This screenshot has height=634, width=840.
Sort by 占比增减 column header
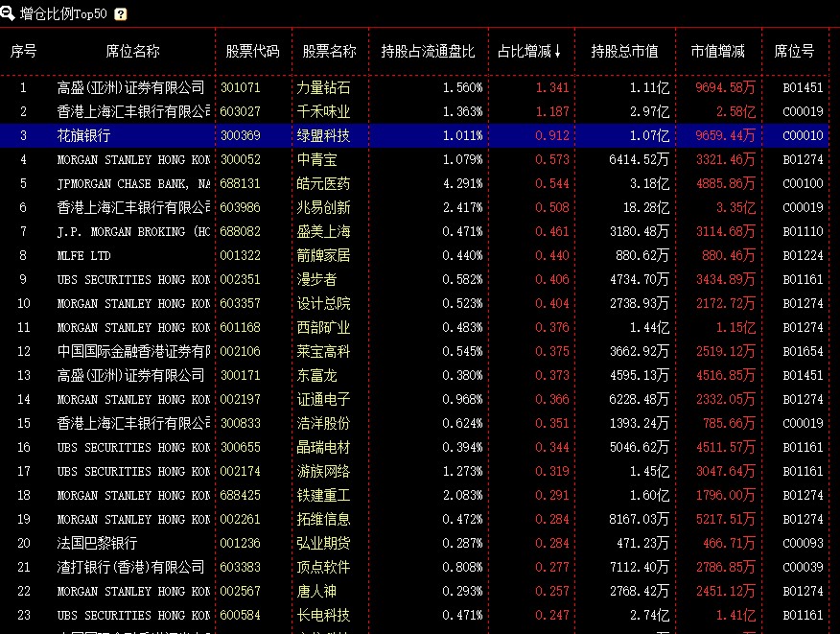pos(530,51)
